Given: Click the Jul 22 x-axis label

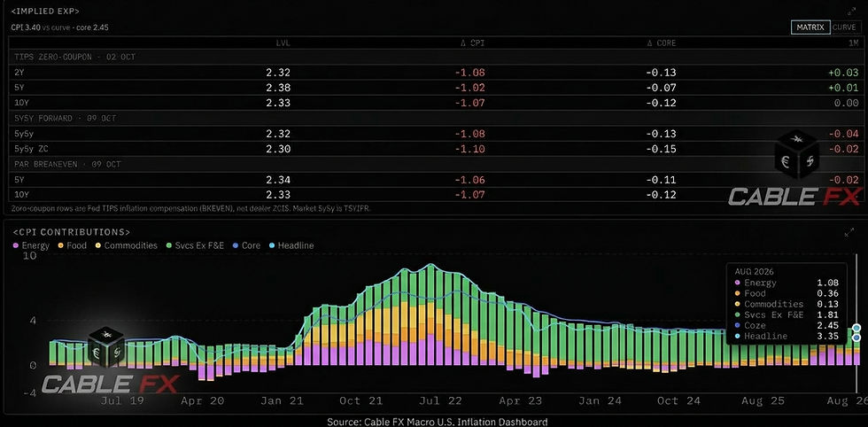Looking at the screenshot, I should pos(443,400).
